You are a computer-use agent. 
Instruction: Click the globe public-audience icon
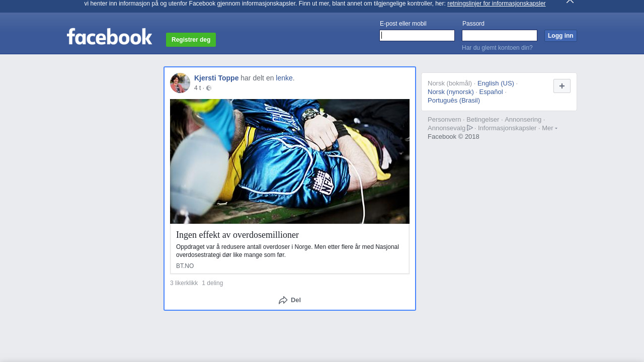pyautogui.click(x=209, y=88)
